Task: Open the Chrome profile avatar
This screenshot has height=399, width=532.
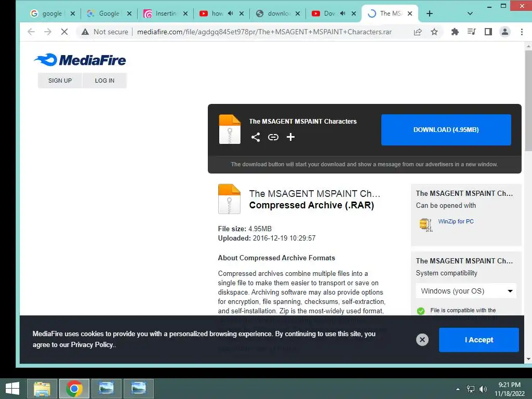Action: tap(505, 32)
